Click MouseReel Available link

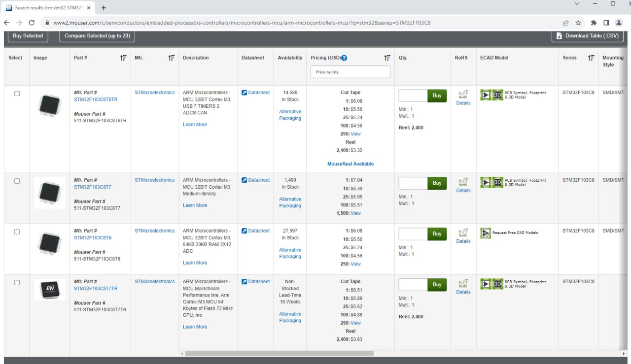351,164
